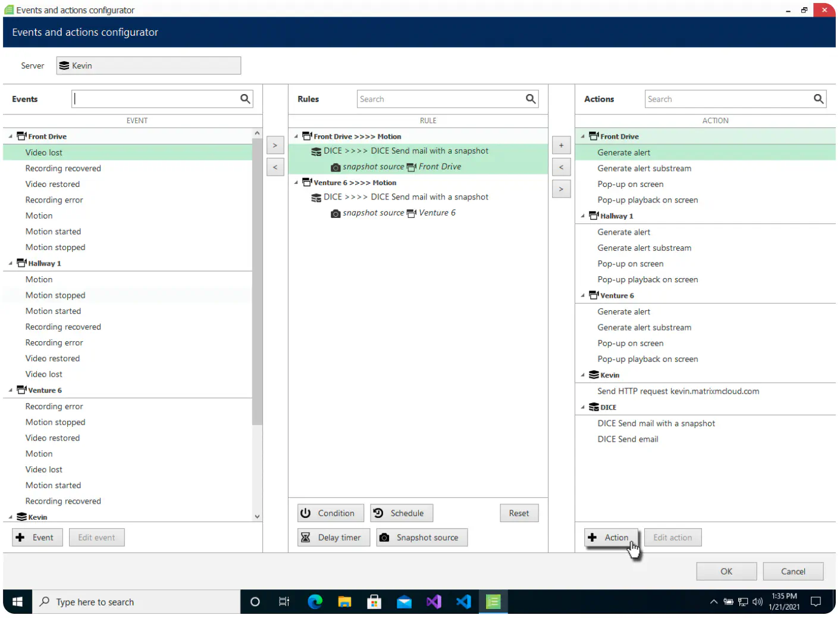Image resolution: width=840 pixels, height=618 pixels.
Task: Select Generate alert under Front Drive actions
Action: point(705,152)
